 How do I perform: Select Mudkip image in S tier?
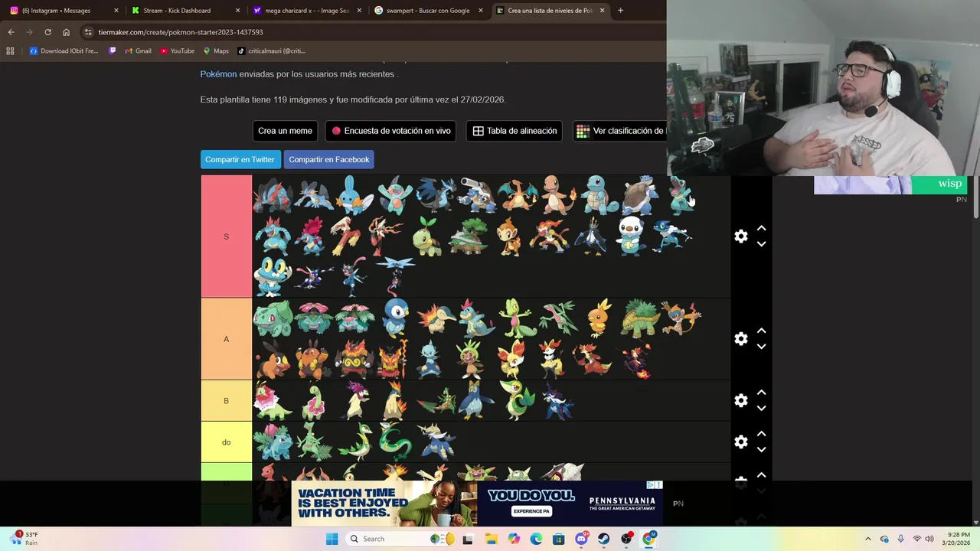[353, 195]
